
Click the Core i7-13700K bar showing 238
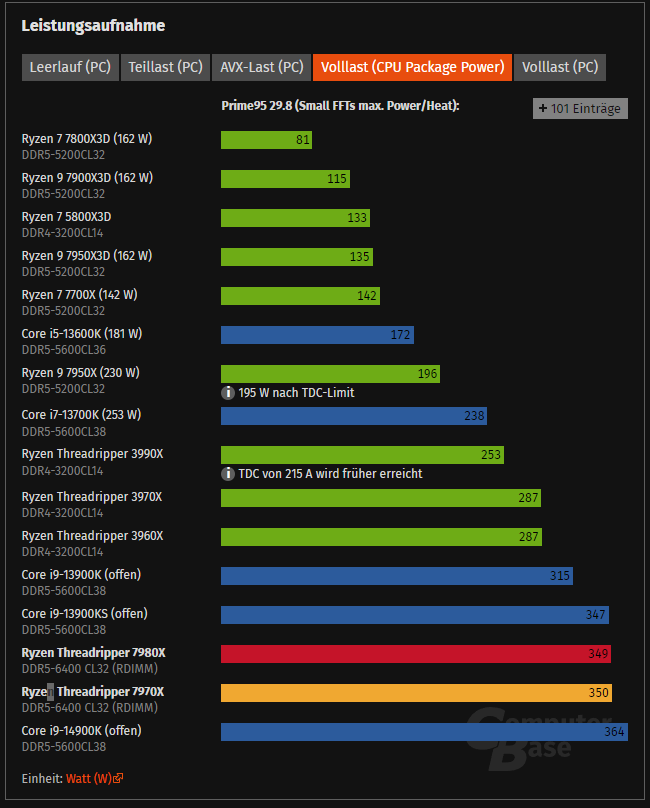coord(354,416)
